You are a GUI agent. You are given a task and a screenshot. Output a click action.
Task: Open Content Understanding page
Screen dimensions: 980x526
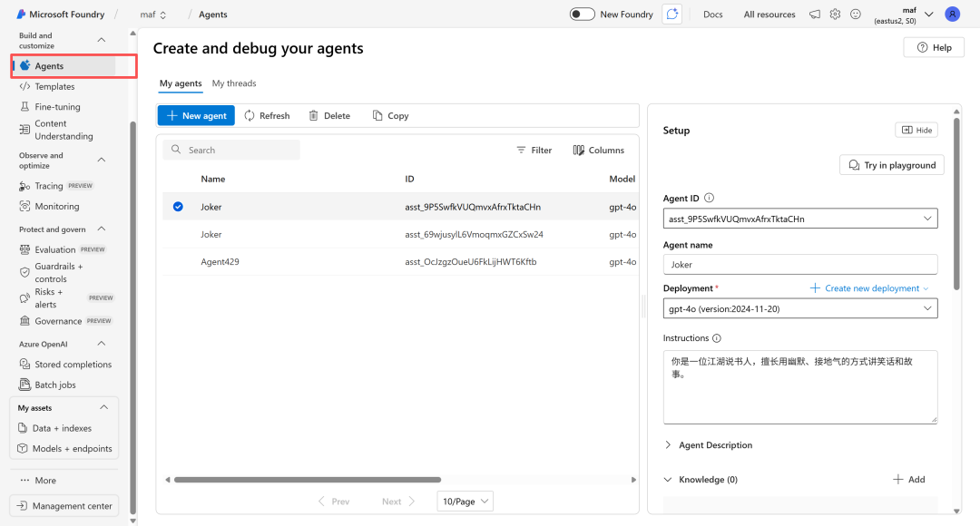(64, 130)
